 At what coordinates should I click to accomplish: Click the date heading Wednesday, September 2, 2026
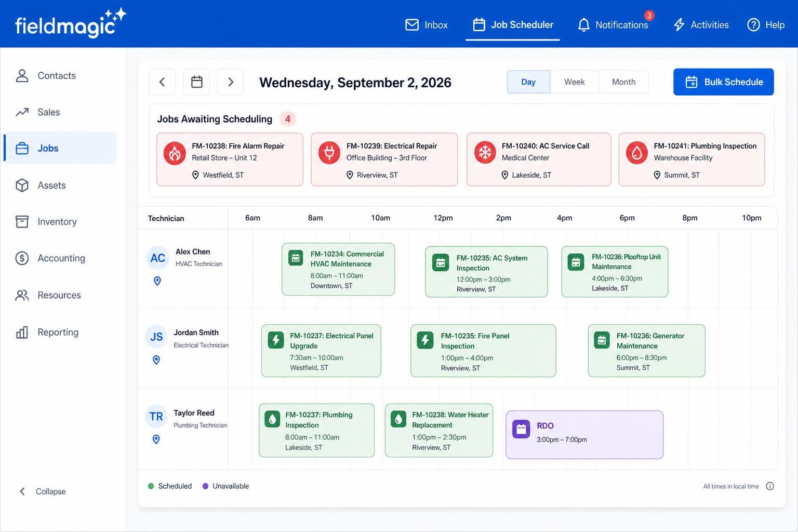tap(355, 83)
